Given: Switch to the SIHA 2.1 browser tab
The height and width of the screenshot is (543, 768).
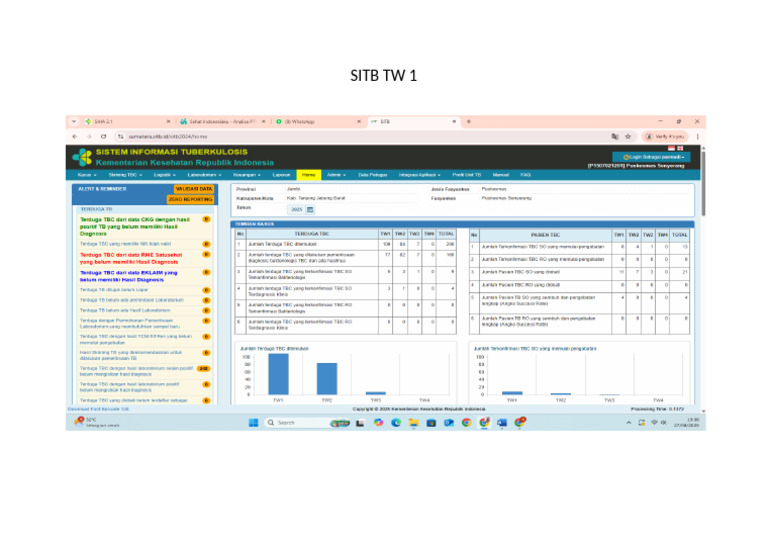Looking at the screenshot, I should (x=127, y=121).
